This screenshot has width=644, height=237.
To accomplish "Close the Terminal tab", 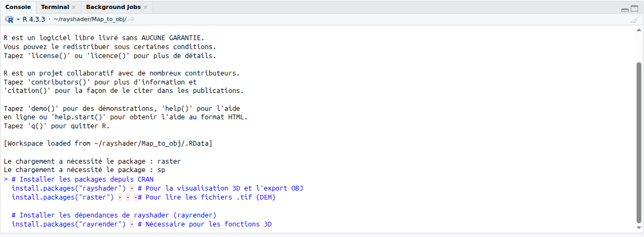I will (x=73, y=7).
